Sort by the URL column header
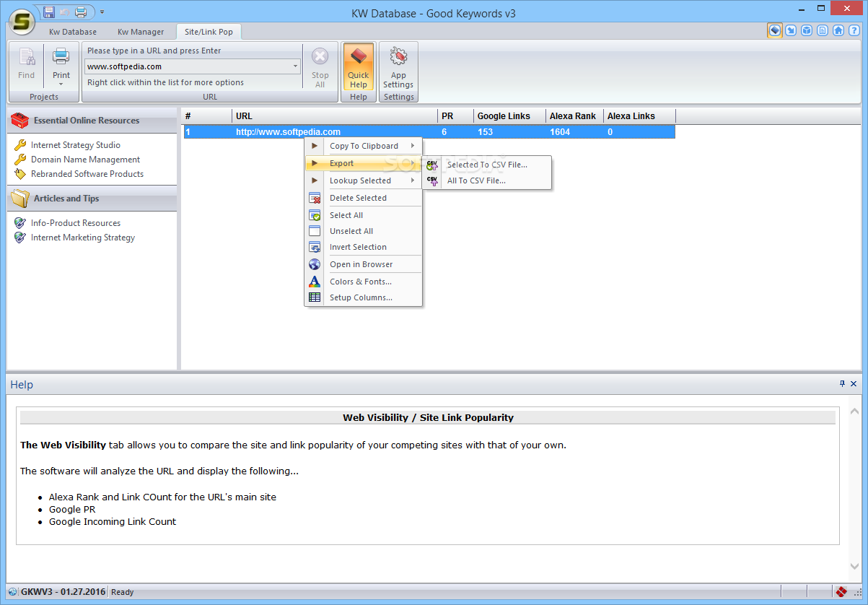This screenshot has height=605, width=868. point(335,116)
